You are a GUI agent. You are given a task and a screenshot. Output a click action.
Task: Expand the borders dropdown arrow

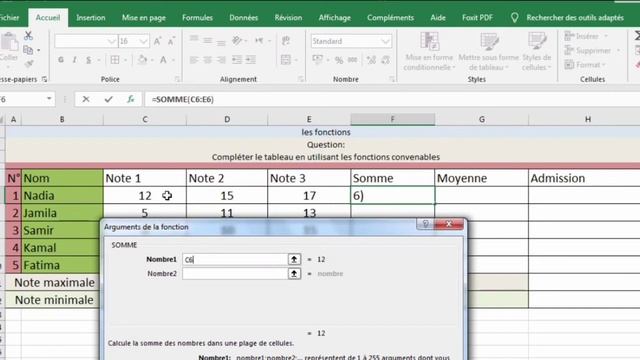click(x=125, y=60)
